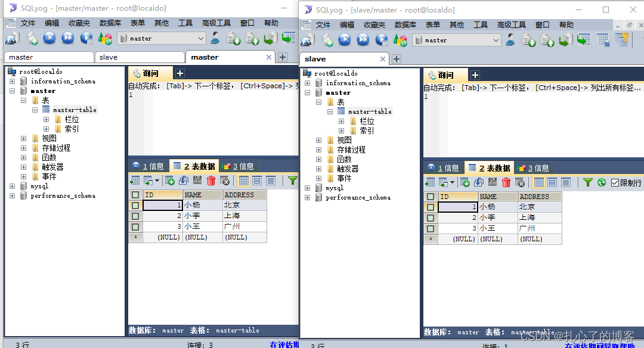Viewport: 644px width, 348px height.
Task: Toggle the 限制行 checkbox in the right window
Action: pos(615,183)
